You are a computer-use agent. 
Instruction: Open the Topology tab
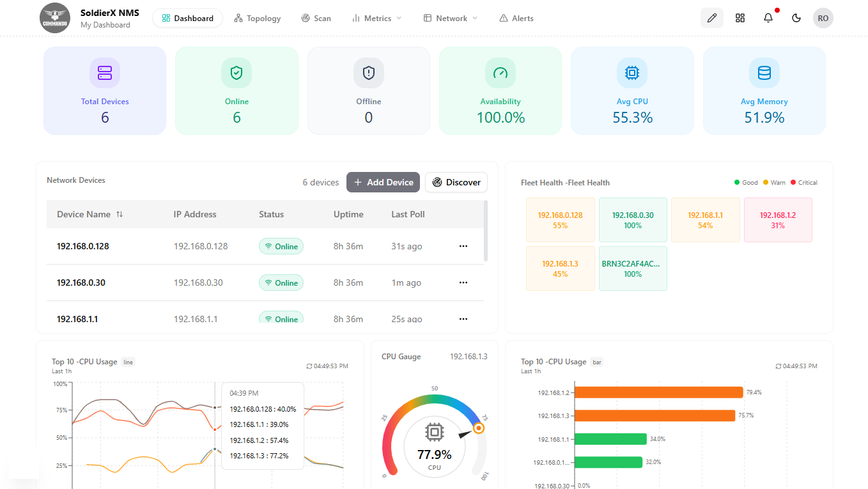coord(258,18)
